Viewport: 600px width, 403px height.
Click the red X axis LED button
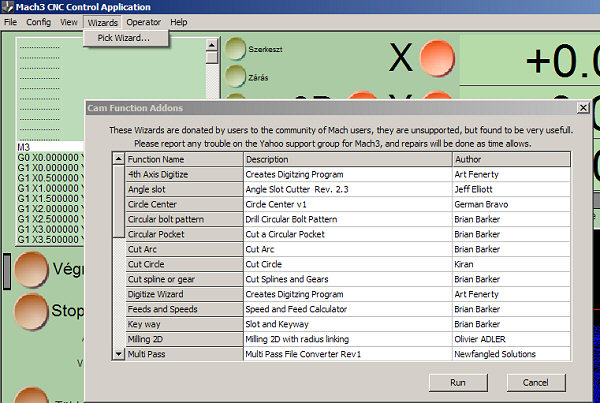click(437, 58)
